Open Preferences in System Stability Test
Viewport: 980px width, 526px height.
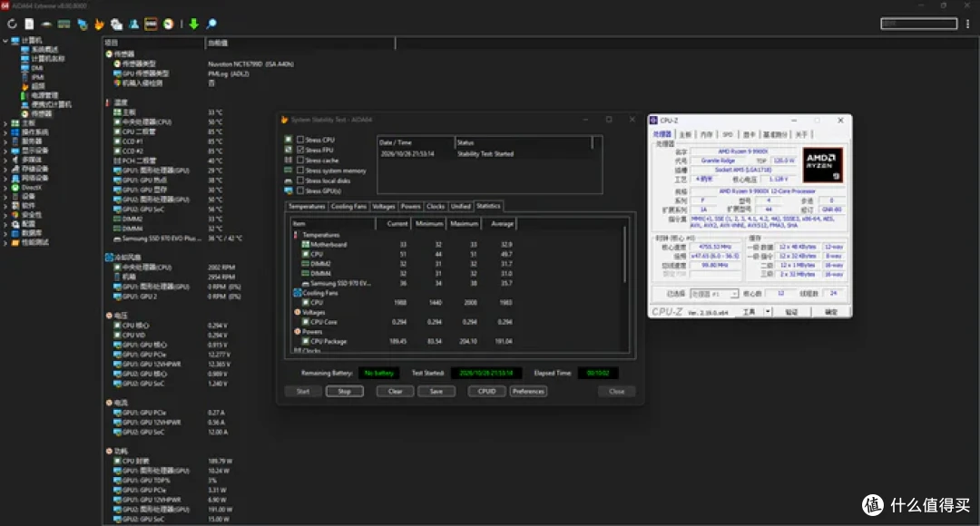click(528, 392)
